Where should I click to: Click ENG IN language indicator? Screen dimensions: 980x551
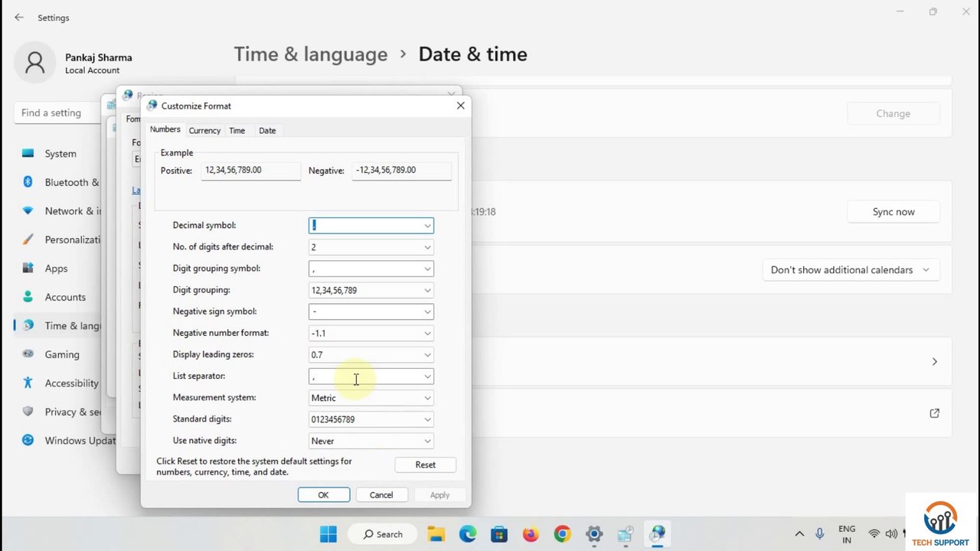click(847, 534)
